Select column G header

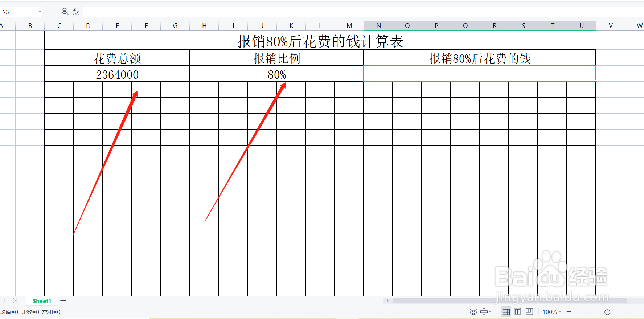(175, 25)
